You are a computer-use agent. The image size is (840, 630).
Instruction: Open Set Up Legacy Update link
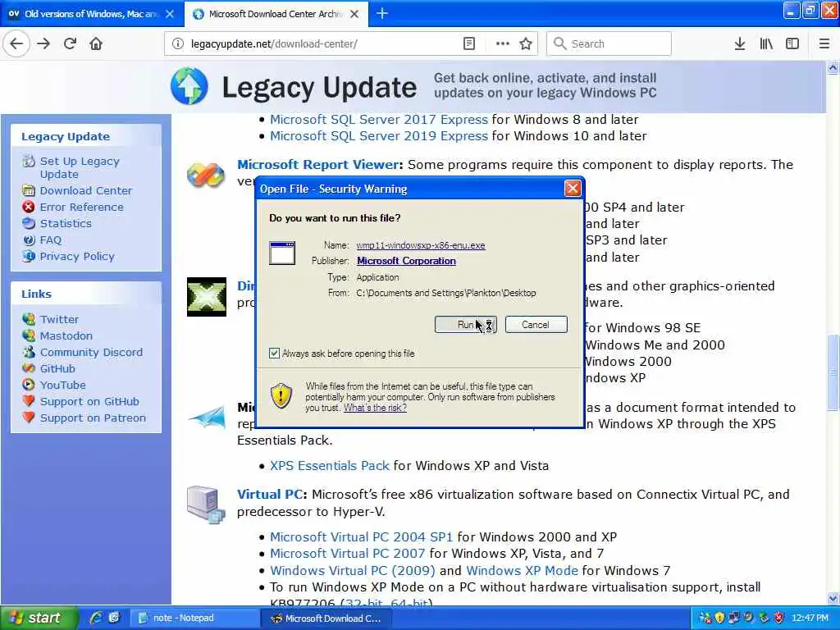tap(80, 167)
